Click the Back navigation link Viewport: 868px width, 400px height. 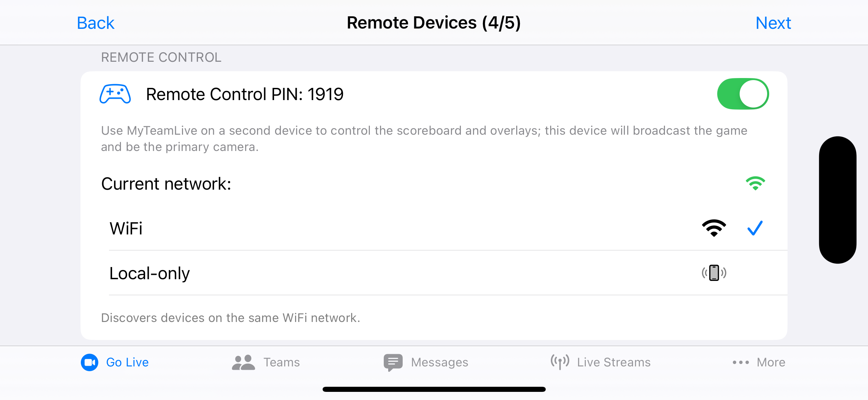click(x=96, y=22)
